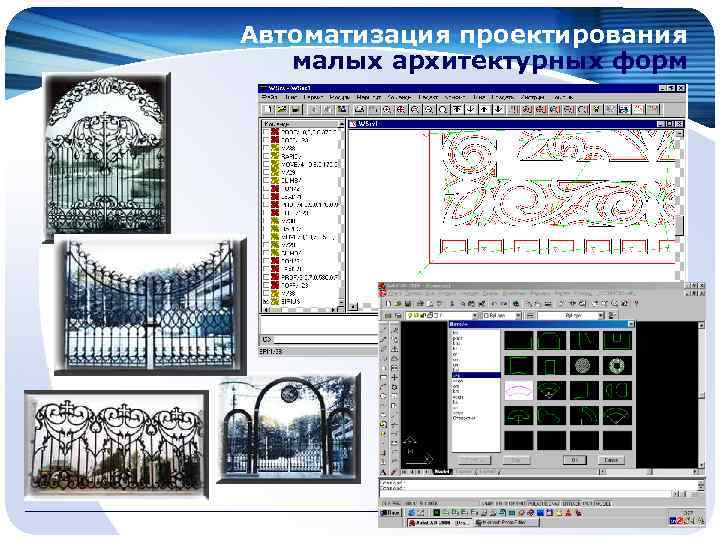Image resolution: width=720 pixels, height=540 pixels.
Task: Click the system tray clock
Action: coord(688,512)
